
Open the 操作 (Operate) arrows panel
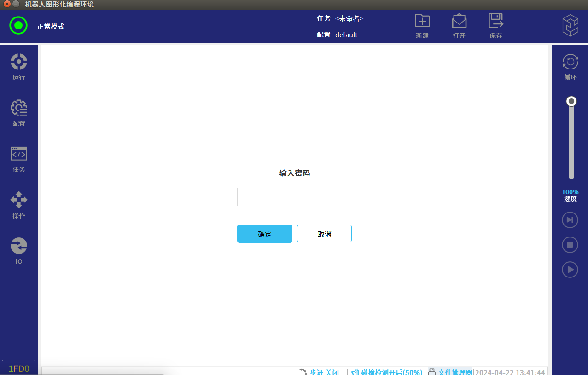tap(19, 205)
